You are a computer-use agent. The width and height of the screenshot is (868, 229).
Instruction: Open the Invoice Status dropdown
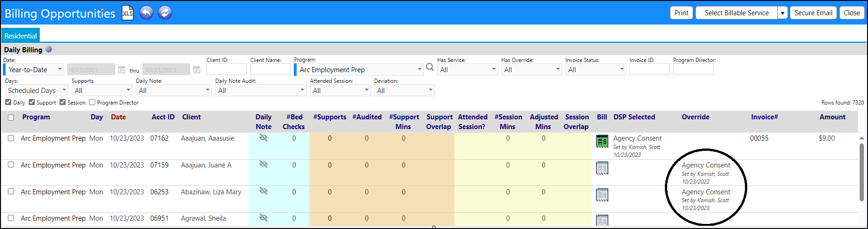tap(595, 69)
